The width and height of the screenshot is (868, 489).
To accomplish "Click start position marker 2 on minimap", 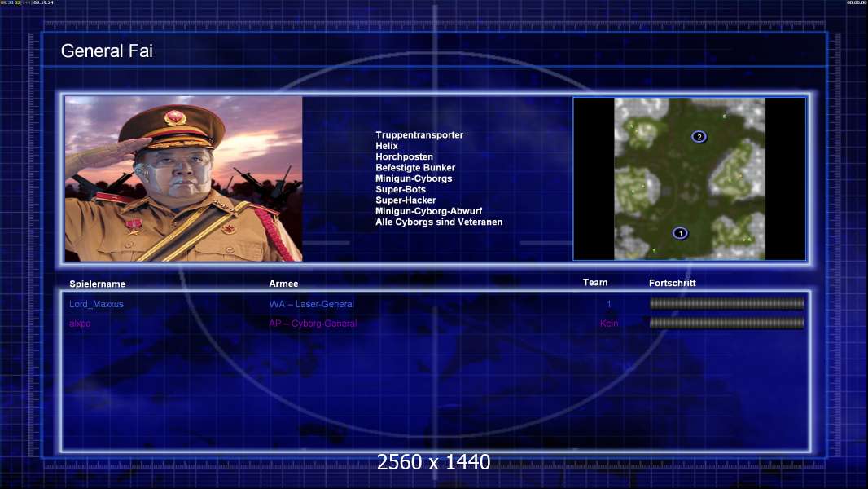I will click(x=699, y=137).
